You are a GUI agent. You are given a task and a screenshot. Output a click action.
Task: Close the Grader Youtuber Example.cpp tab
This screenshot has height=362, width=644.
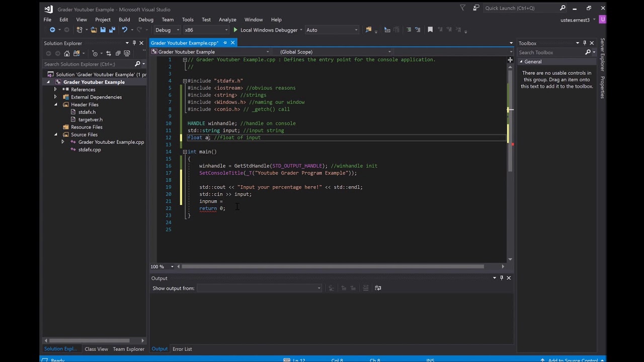pyautogui.click(x=232, y=43)
